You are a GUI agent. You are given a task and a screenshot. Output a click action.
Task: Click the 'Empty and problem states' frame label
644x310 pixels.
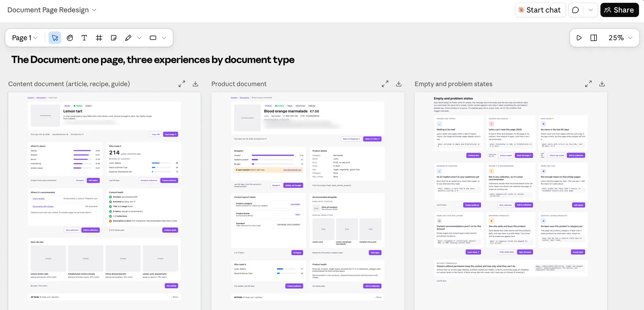pyautogui.click(x=454, y=84)
